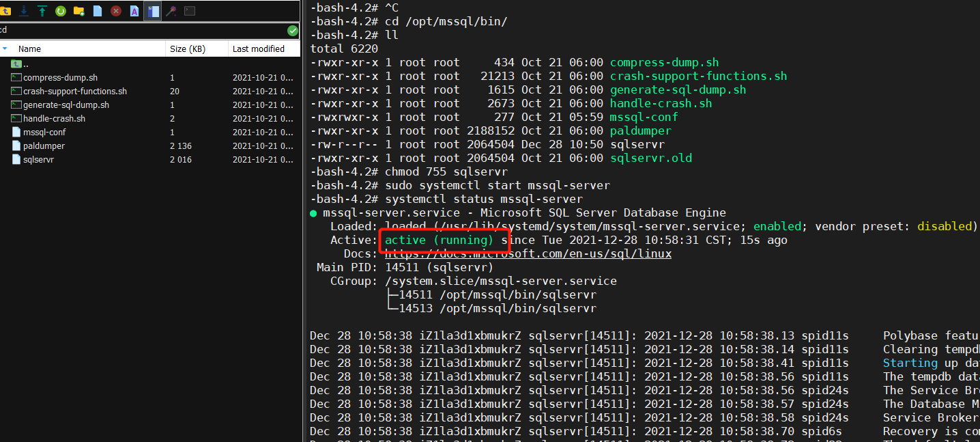Viewport: 980px width, 442px height.
Task: Create a new folder on the server
Action: pos(80,10)
